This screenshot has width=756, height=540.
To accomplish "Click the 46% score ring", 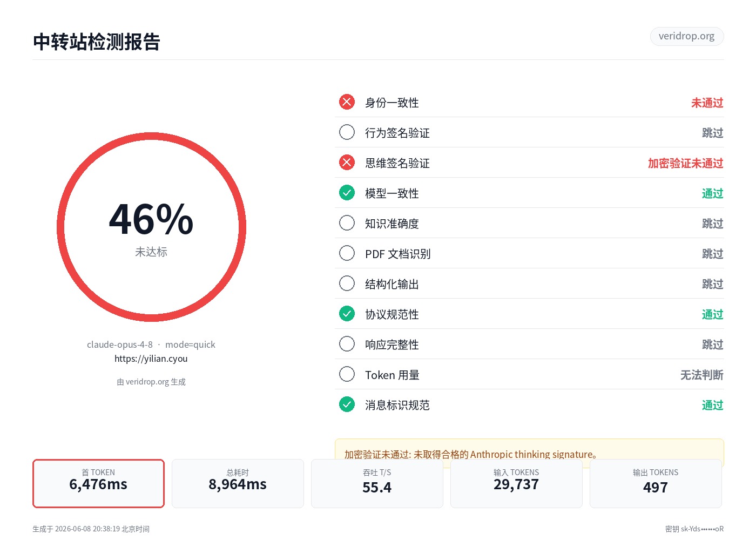I will [x=151, y=227].
